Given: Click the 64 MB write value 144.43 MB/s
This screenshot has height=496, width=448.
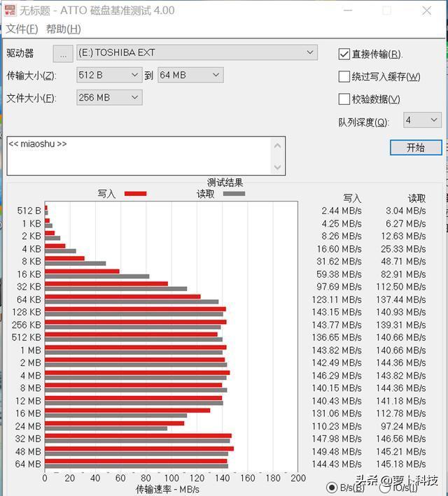Looking at the screenshot, I should point(337,464).
